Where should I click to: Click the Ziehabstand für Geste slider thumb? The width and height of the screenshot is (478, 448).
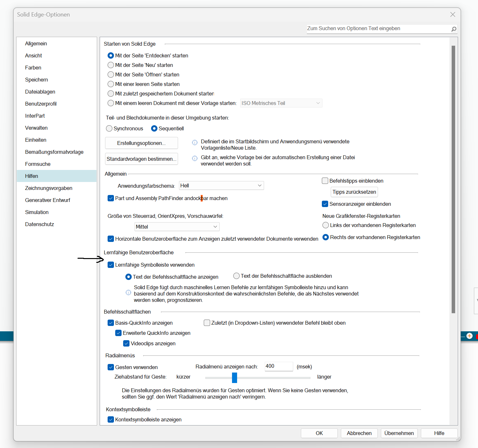click(x=235, y=378)
